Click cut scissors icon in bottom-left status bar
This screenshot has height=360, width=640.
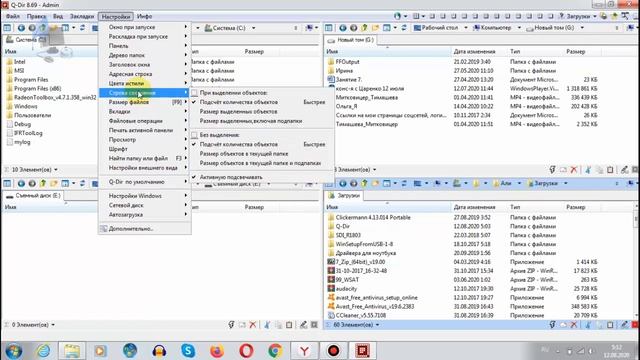coord(267,325)
